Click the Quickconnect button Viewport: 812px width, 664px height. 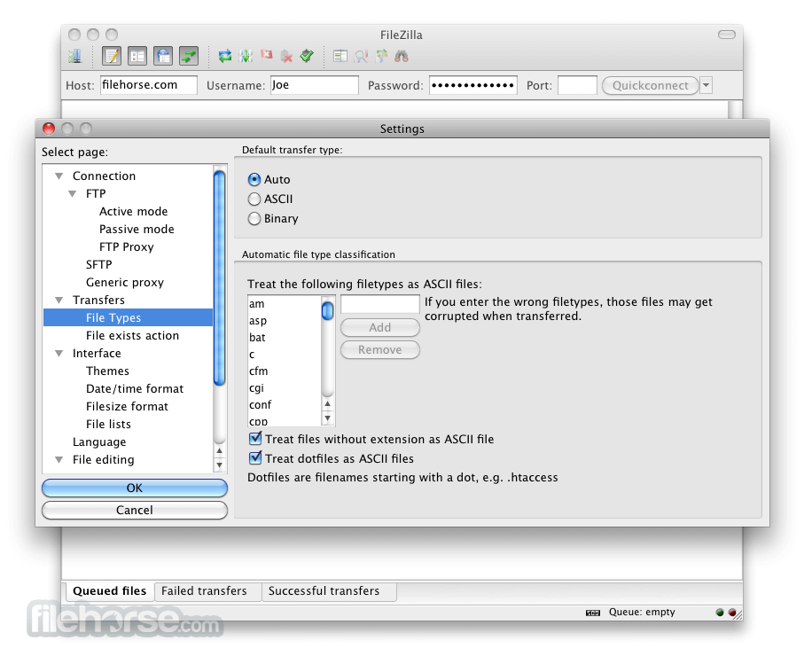651,85
